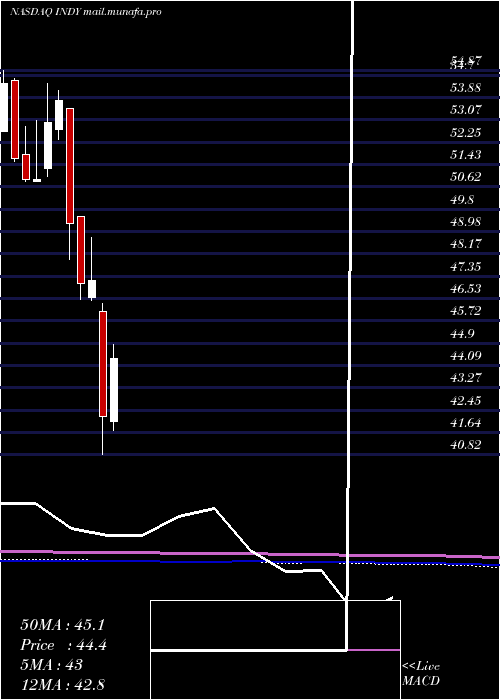Click the '<<Live MACD' label
The width and height of the screenshot is (500, 700).
coord(421,674)
